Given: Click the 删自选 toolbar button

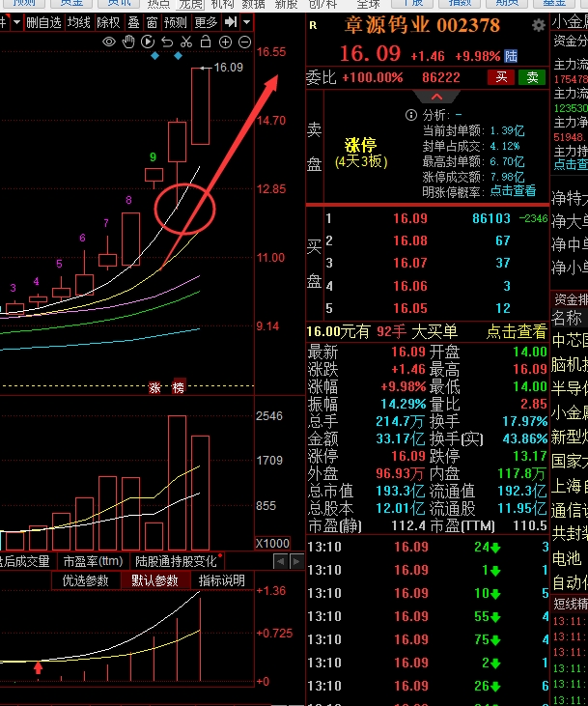Looking at the screenshot, I should click(x=43, y=22).
